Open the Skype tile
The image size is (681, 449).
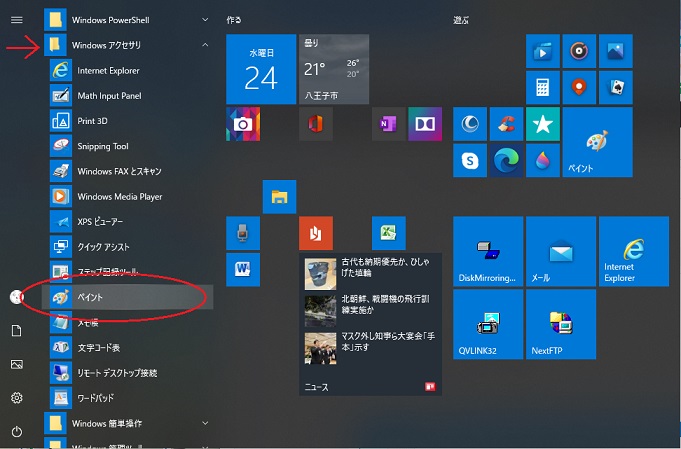pyautogui.click(x=470, y=161)
